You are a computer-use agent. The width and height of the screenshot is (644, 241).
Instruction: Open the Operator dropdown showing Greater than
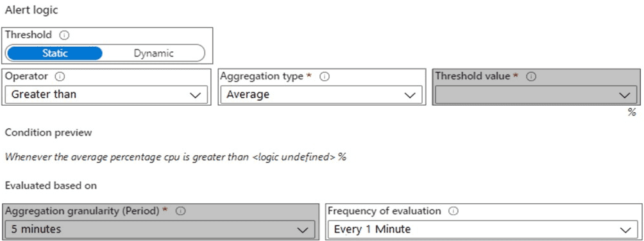click(106, 94)
